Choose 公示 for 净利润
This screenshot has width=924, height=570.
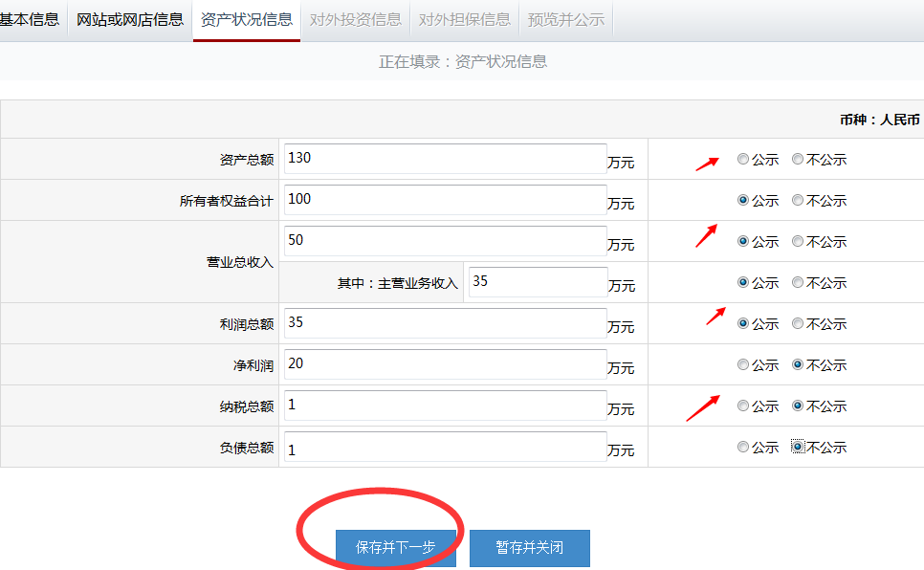743,364
